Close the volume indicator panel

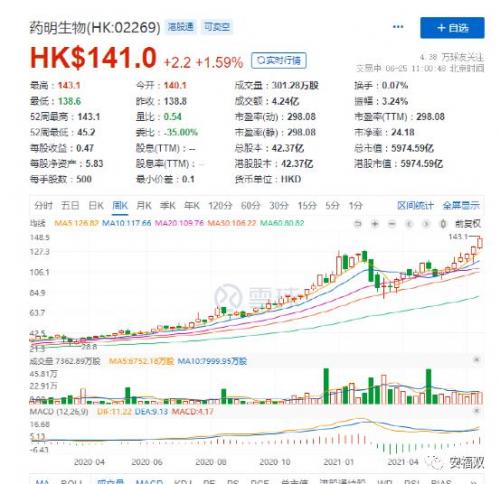pos(477,359)
